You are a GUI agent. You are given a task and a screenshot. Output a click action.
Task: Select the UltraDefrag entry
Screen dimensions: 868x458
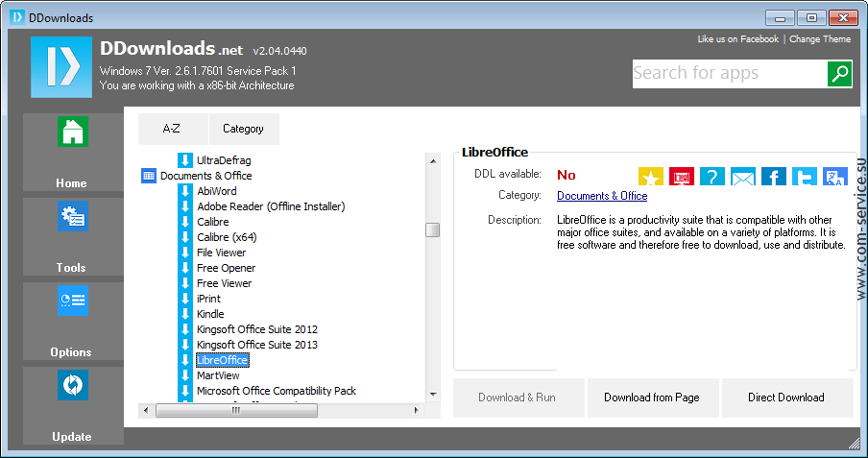[x=224, y=160]
